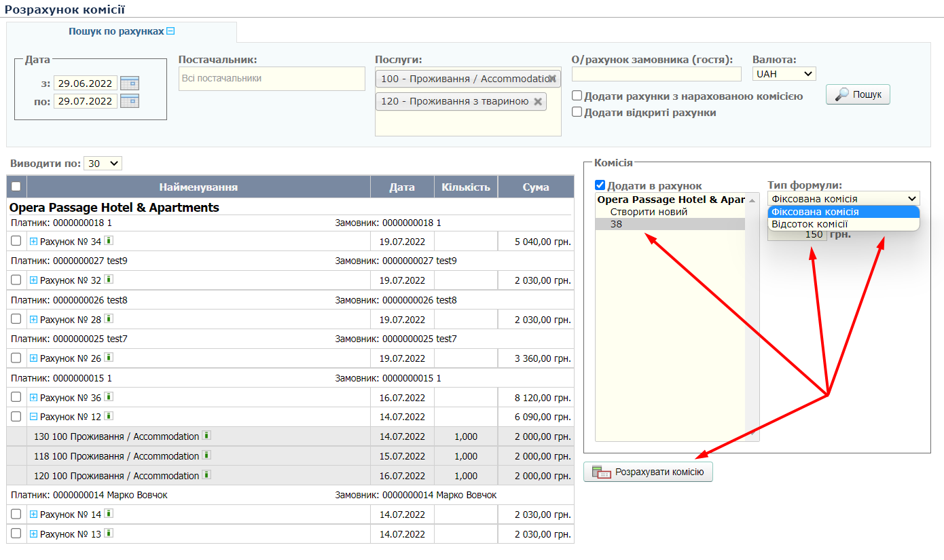This screenshot has width=944, height=560.
Task: Click info icon on row 118 Accommodation
Action: (x=206, y=455)
